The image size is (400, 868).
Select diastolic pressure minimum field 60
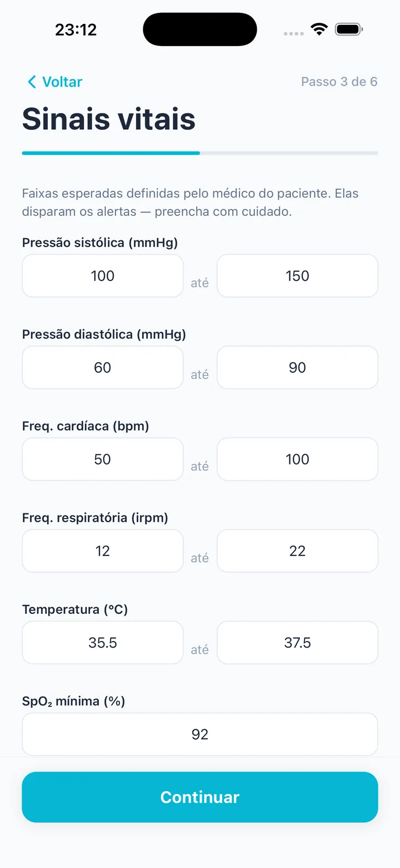[103, 367]
